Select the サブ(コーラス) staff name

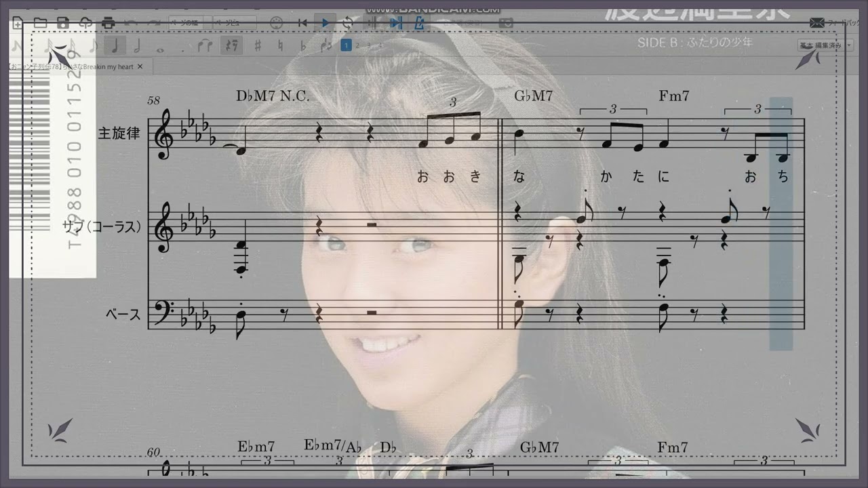coord(102,227)
